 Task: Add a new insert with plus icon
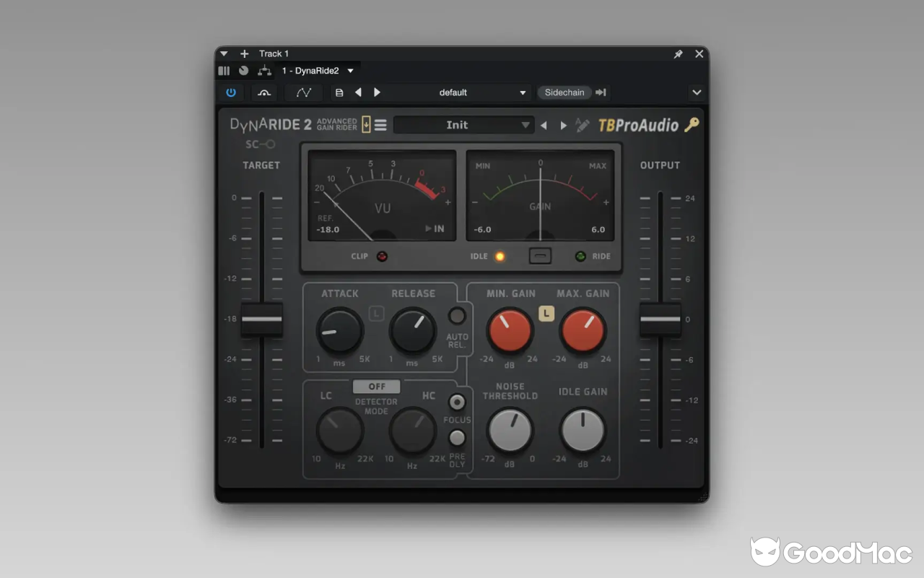pyautogui.click(x=244, y=53)
